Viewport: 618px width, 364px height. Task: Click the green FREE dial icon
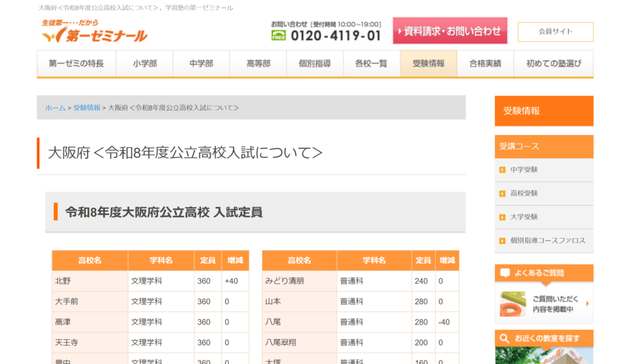coord(278,36)
